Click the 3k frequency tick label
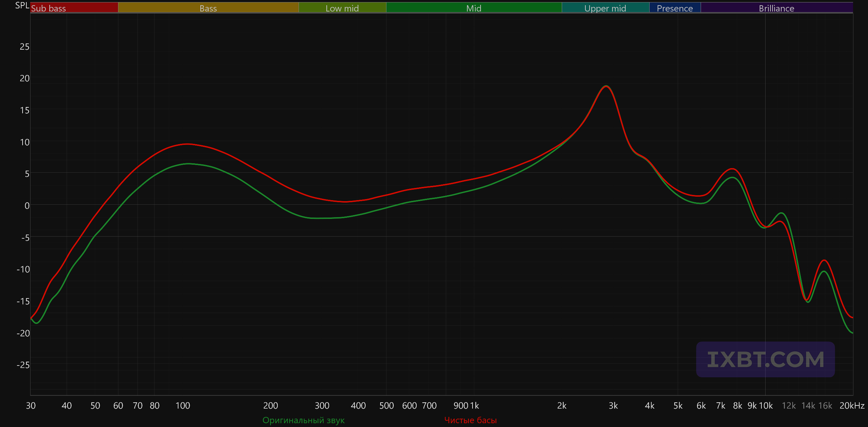The image size is (868, 427). (x=613, y=405)
